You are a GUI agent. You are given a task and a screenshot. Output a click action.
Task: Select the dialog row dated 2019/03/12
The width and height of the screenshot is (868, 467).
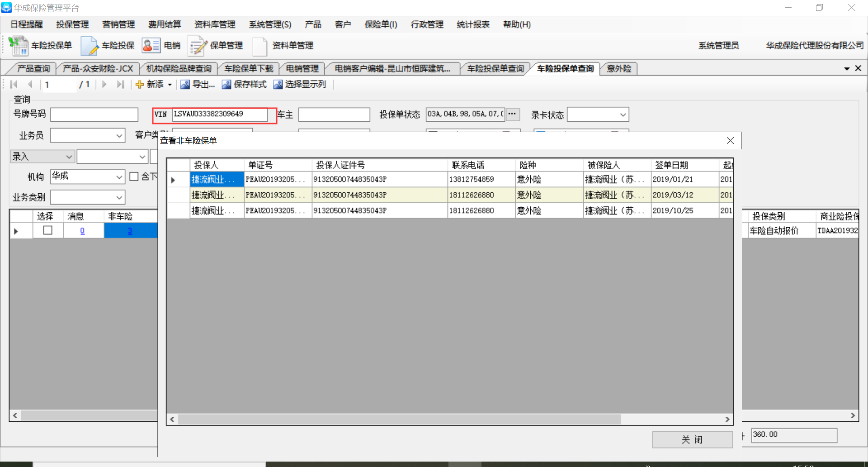point(450,195)
